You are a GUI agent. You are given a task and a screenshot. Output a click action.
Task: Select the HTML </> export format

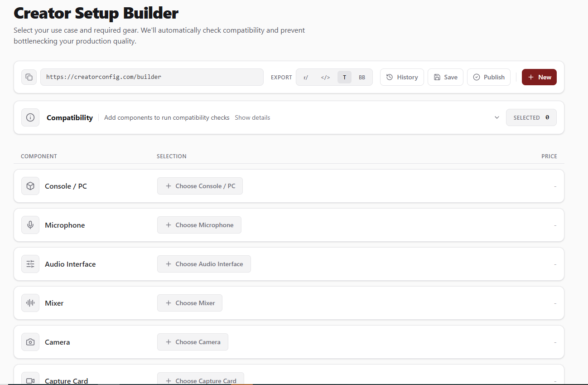tap(325, 77)
